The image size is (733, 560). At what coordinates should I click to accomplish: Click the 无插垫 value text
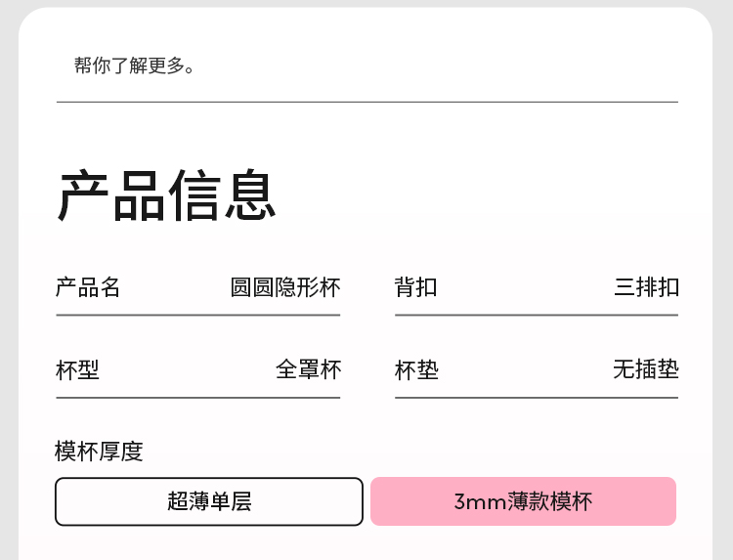[x=645, y=370]
